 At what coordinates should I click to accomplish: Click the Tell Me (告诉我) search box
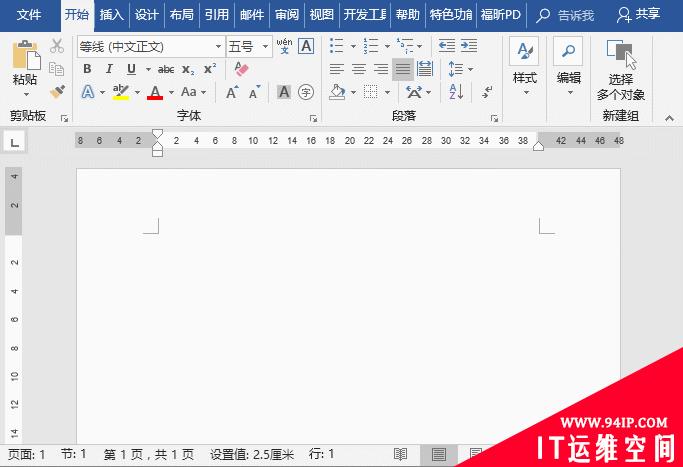(x=565, y=15)
